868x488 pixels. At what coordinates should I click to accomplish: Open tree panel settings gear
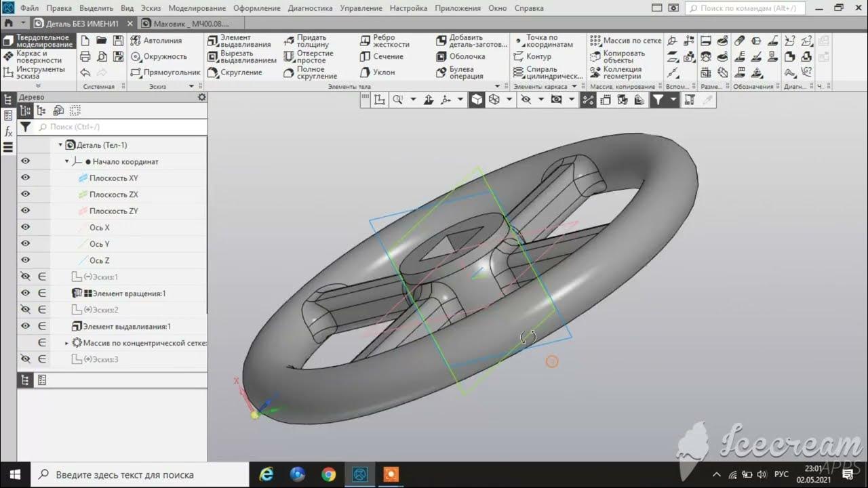point(201,97)
